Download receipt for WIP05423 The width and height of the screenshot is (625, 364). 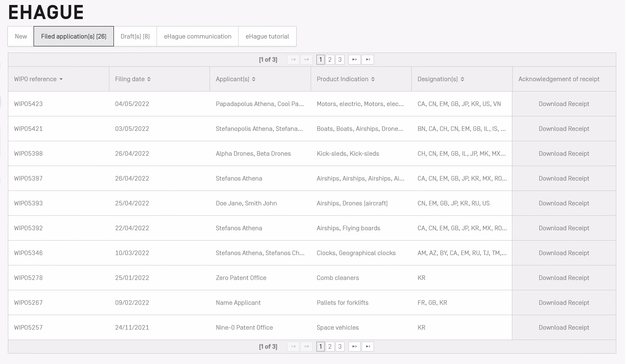click(564, 104)
